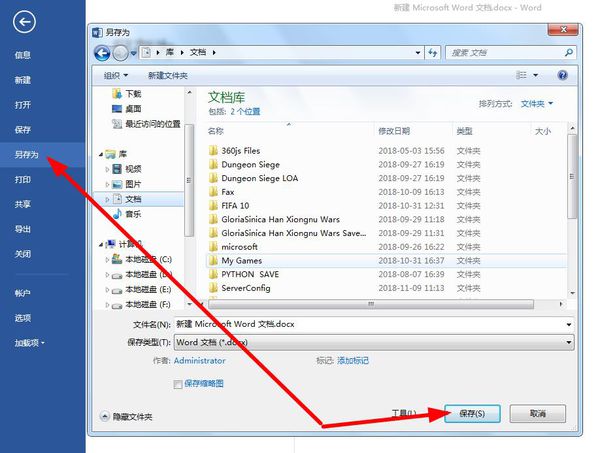Toggle the 保存缩略图 checkbox
This screenshot has height=453, width=600.
[178, 384]
